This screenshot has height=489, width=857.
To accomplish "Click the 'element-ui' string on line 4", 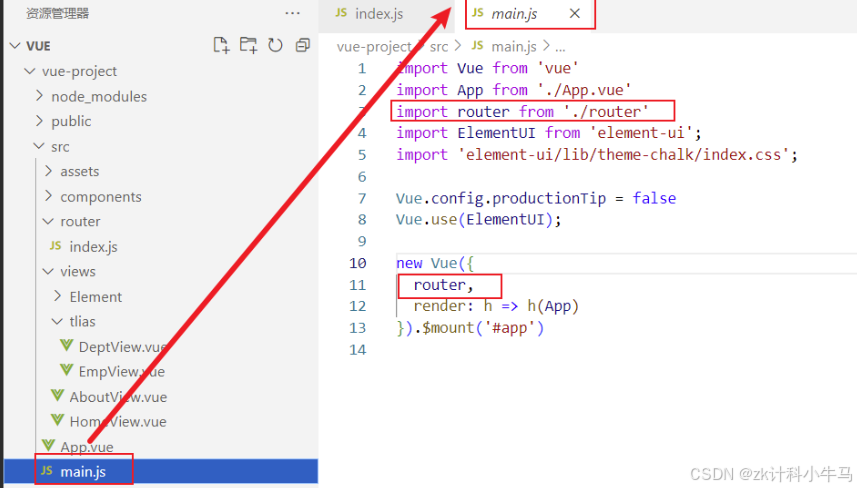I will [x=641, y=133].
